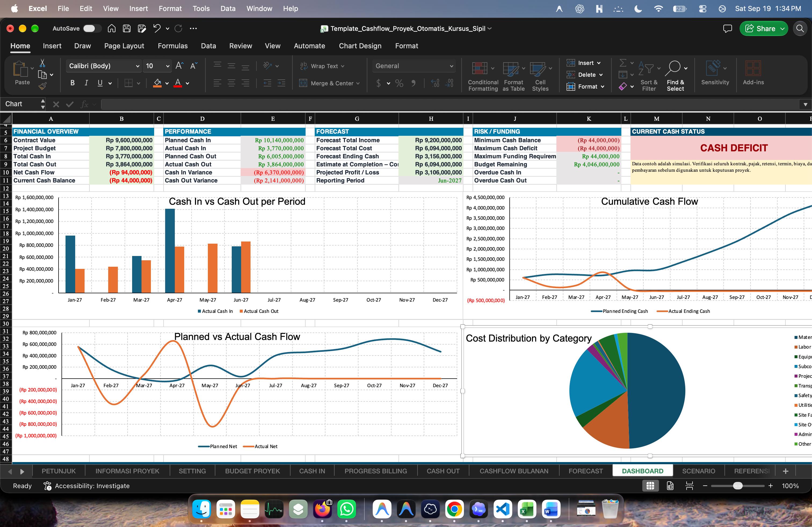Click the search magnifier icon
The image size is (812, 527).
(800, 29)
